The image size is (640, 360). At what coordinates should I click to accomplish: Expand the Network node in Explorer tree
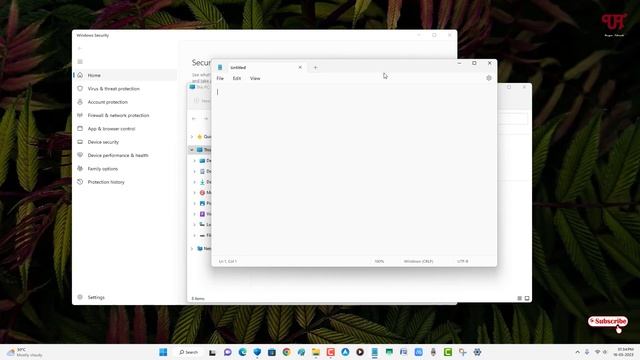coord(192,249)
